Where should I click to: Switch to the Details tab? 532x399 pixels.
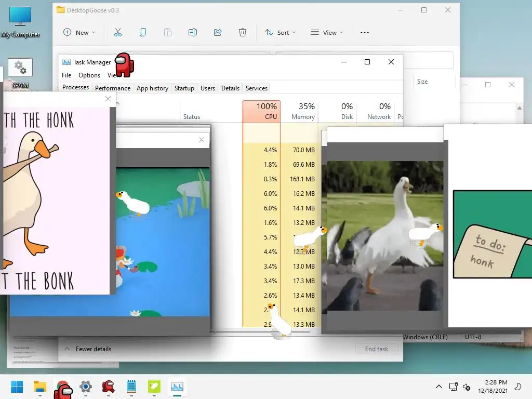230,88
